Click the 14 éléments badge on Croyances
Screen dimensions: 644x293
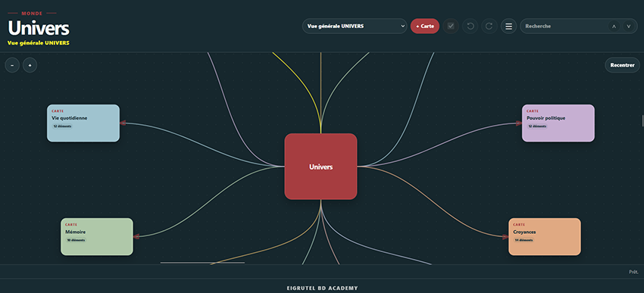click(524, 240)
